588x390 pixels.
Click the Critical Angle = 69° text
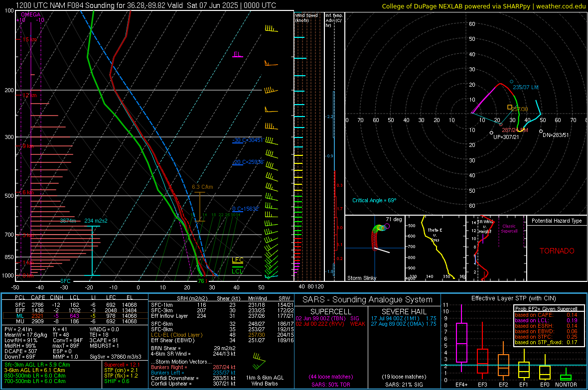pos(374,200)
